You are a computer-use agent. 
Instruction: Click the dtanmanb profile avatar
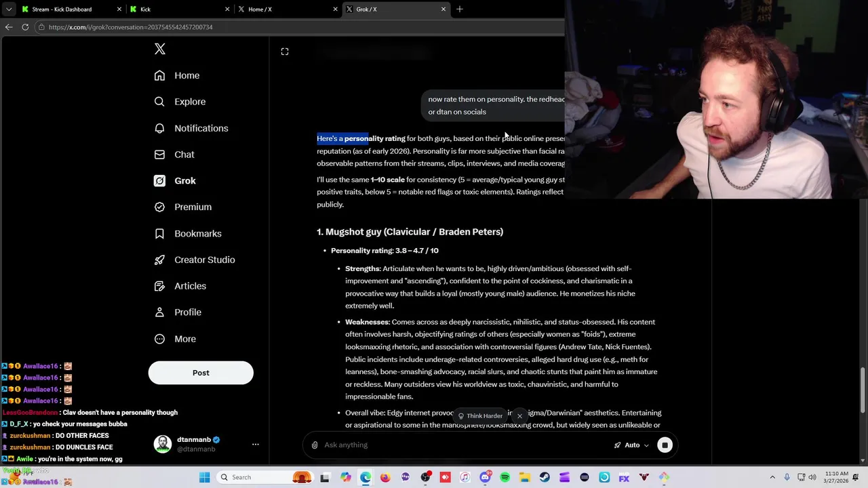(x=163, y=445)
